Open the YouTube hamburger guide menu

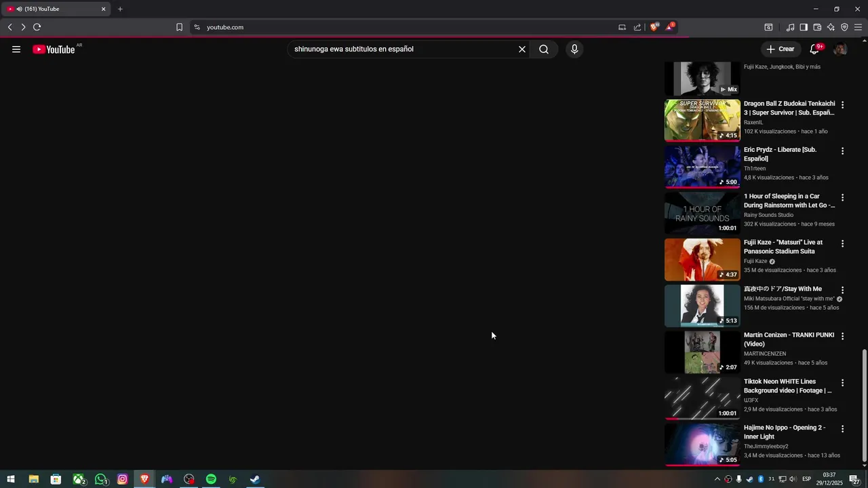16,49
